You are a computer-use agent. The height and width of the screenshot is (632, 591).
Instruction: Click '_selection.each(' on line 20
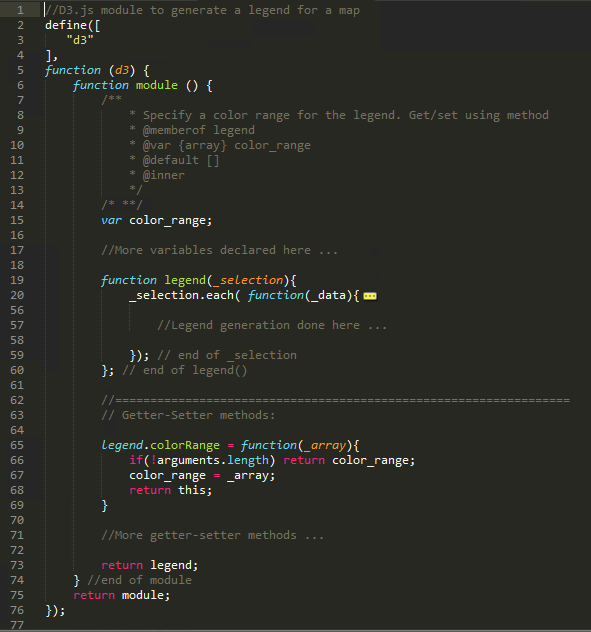point(185,295)
